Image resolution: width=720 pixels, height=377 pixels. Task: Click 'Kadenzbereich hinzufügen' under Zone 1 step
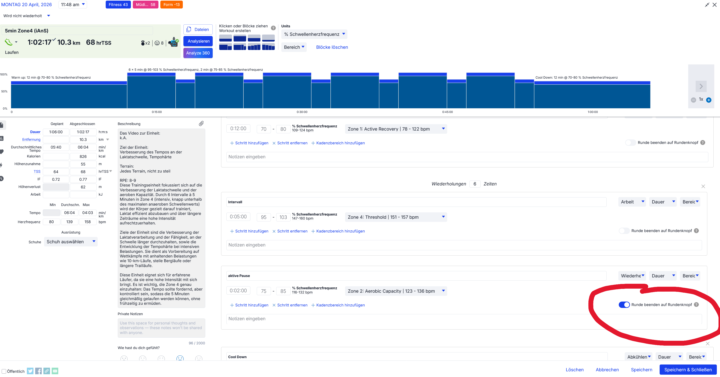coord(338,143)
